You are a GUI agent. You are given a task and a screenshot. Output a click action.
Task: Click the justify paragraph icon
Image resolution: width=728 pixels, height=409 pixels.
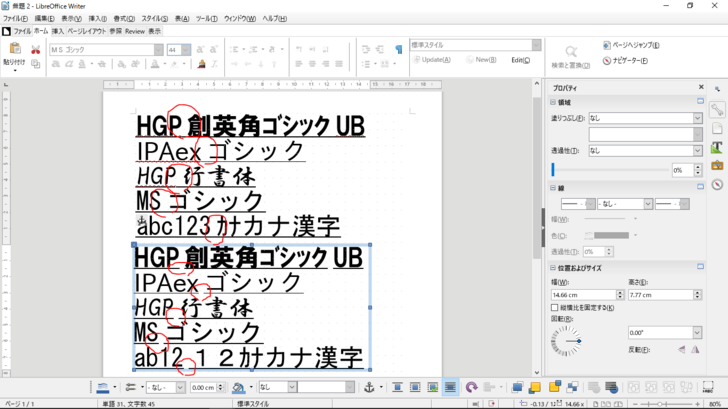click(x=339, y=64)
